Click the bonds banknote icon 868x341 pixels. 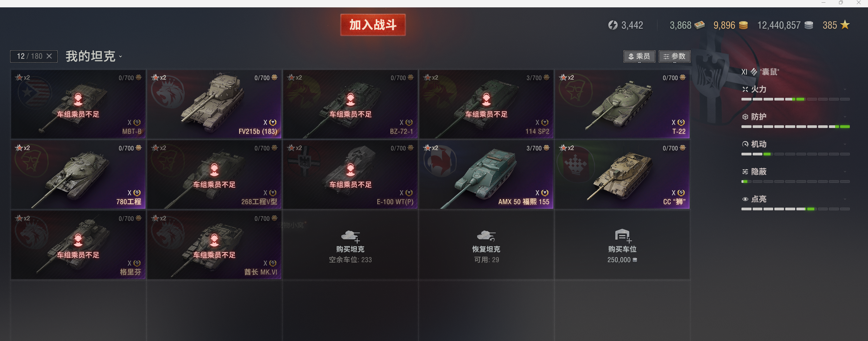[x=699, y=25]
